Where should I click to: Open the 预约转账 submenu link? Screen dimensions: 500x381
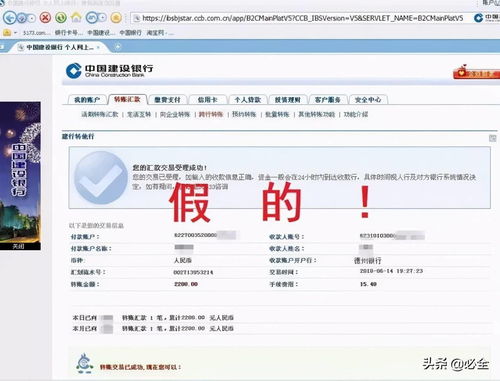(244, 114)
